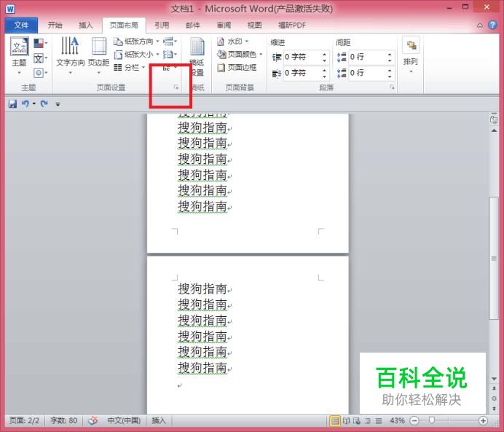Open the 分栏 columns dropdown
Image resolution: width=504 pixels, height=432 pixels.
point(129,68)
